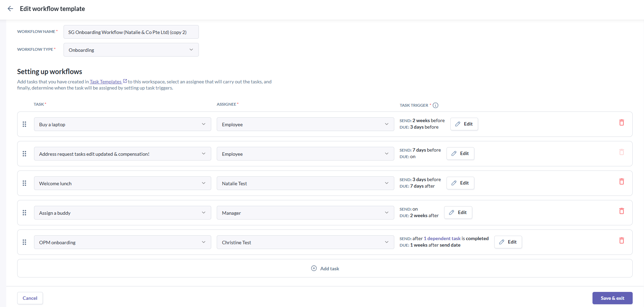Click trash icon for Assign a buddy

[x=621, y=211]
